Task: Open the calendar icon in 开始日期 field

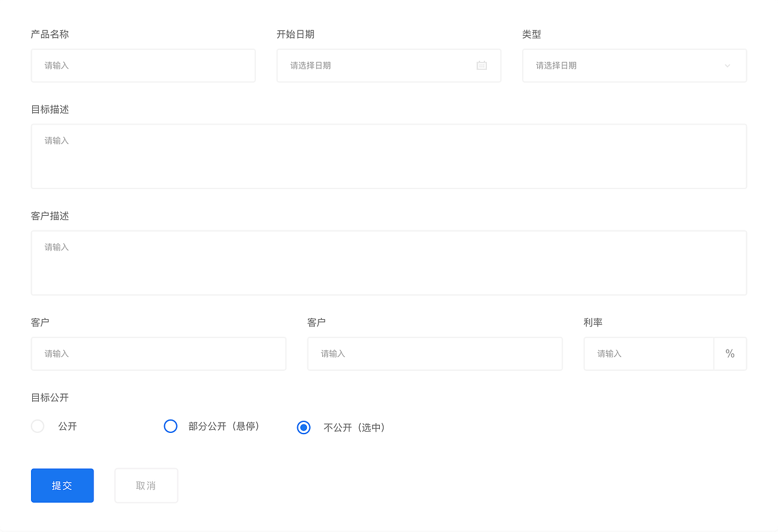Action: [481, 65]
